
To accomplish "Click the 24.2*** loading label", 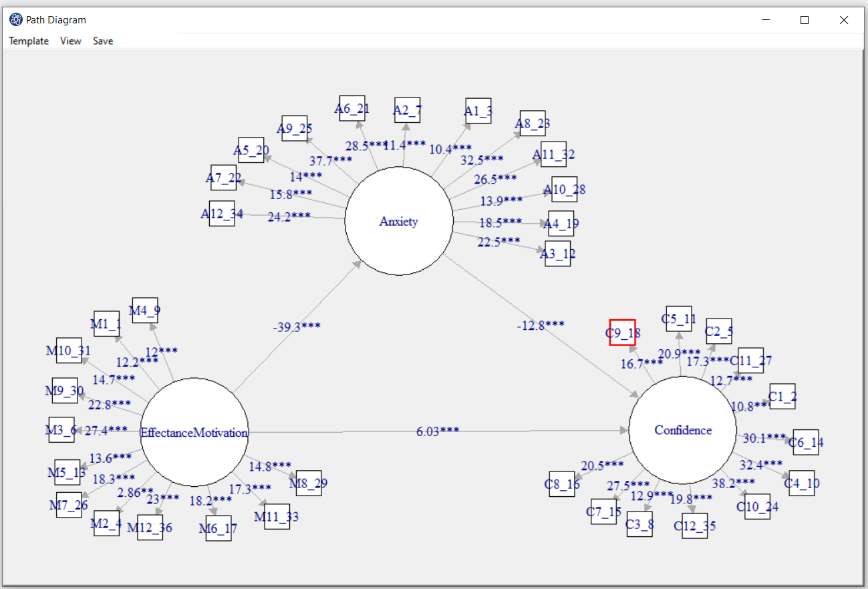I will point(289,216).
